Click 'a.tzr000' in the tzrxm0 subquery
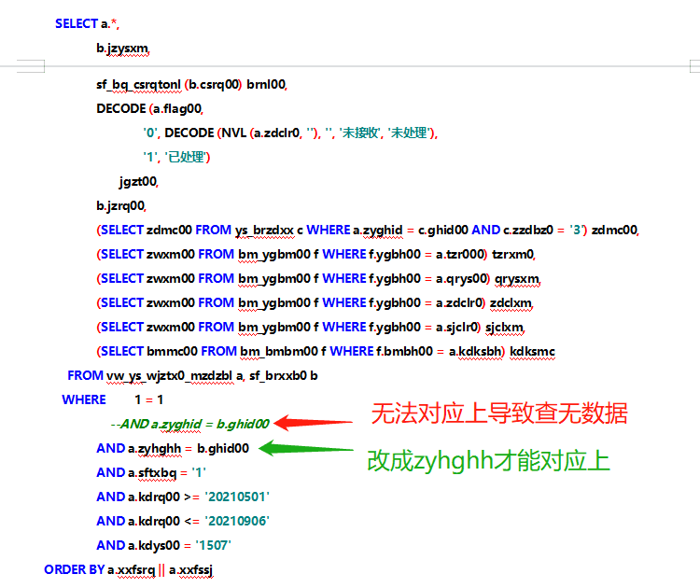 461,255
